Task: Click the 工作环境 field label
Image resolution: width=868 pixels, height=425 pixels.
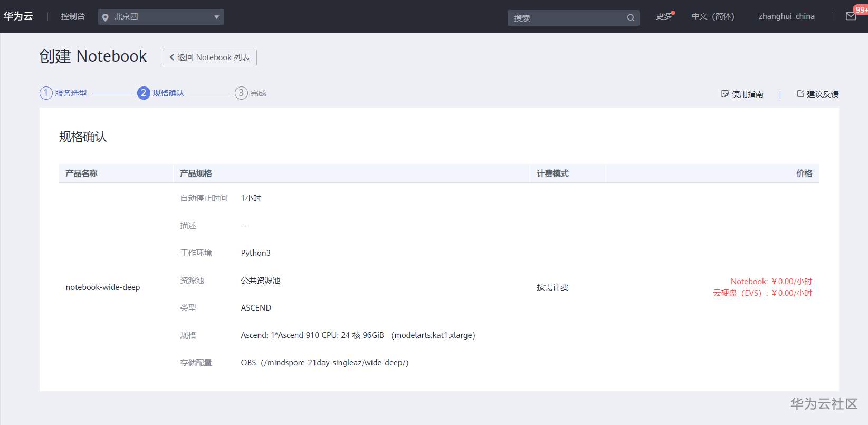Action: (196, 253)
